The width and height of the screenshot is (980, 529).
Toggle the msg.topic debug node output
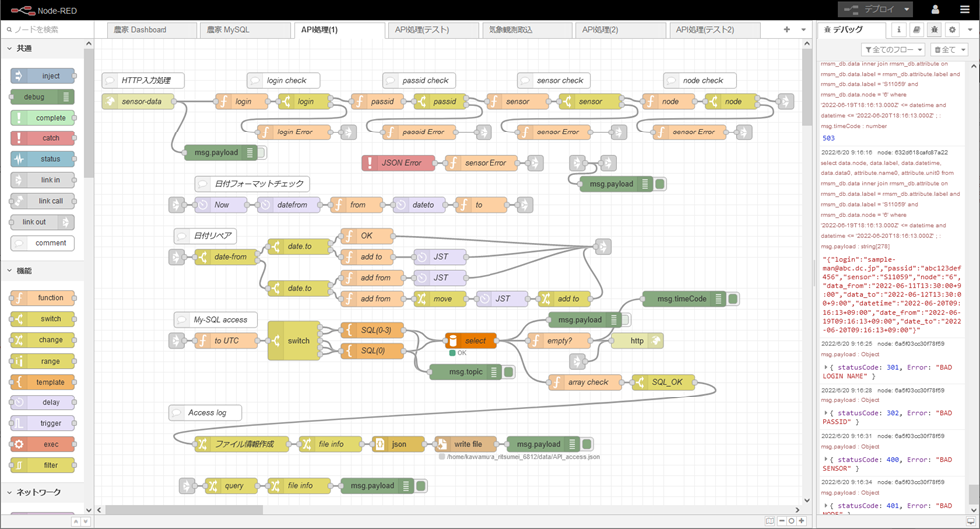[x=509, y=372]
